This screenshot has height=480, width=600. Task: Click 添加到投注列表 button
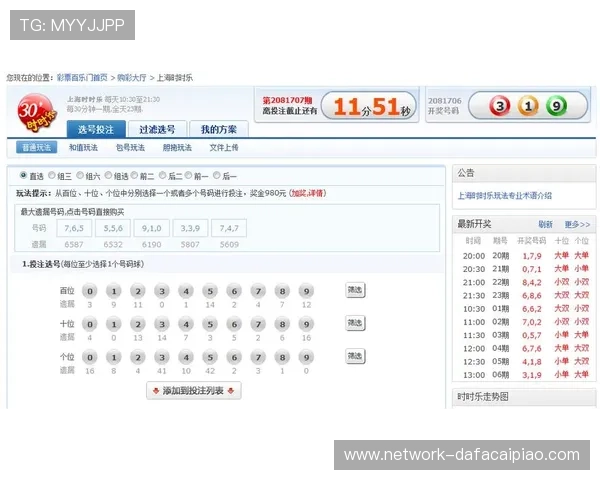(194, 390)
